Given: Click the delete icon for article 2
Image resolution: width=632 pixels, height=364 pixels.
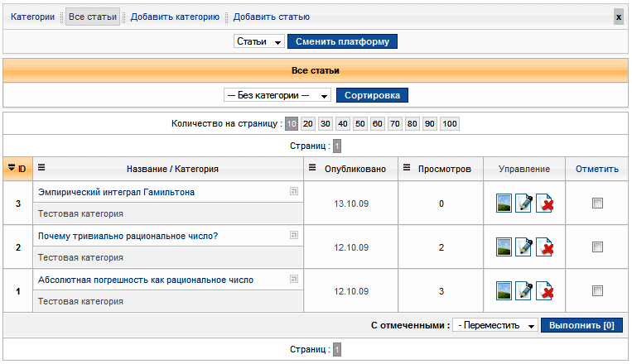Looking at the screenshot, I should pos(544,247).
